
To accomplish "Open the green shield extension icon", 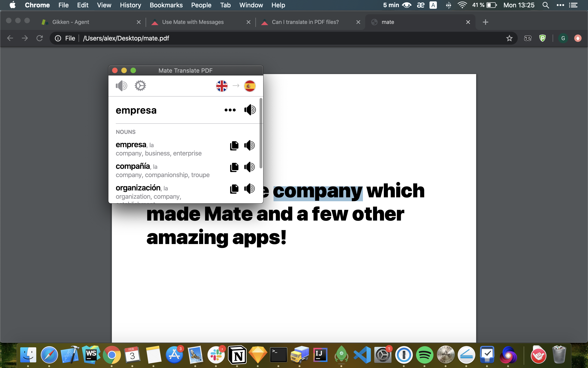I will (542, 38).
